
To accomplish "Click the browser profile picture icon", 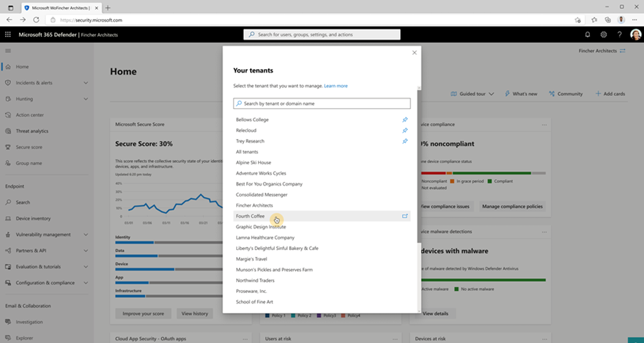I will click(621, 20).
